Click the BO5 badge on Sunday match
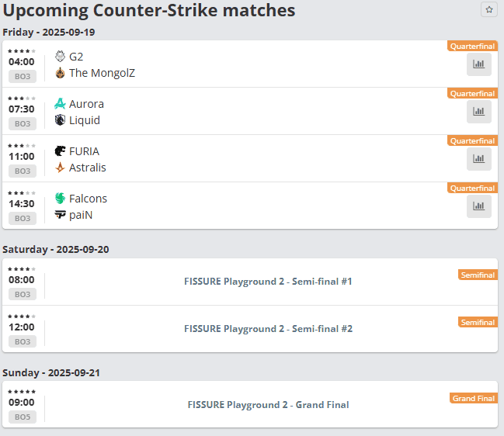The image size is (504, 436). [23, 417]
